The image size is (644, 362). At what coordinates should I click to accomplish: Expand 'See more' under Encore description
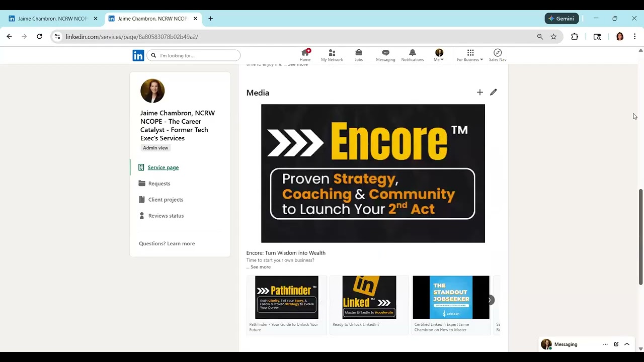point(260,267)
